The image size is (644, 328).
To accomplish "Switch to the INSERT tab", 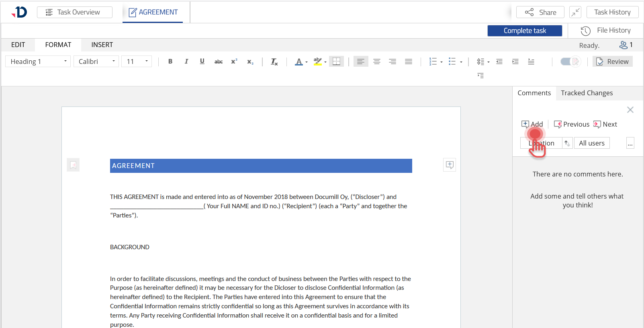I will point(102,45).
